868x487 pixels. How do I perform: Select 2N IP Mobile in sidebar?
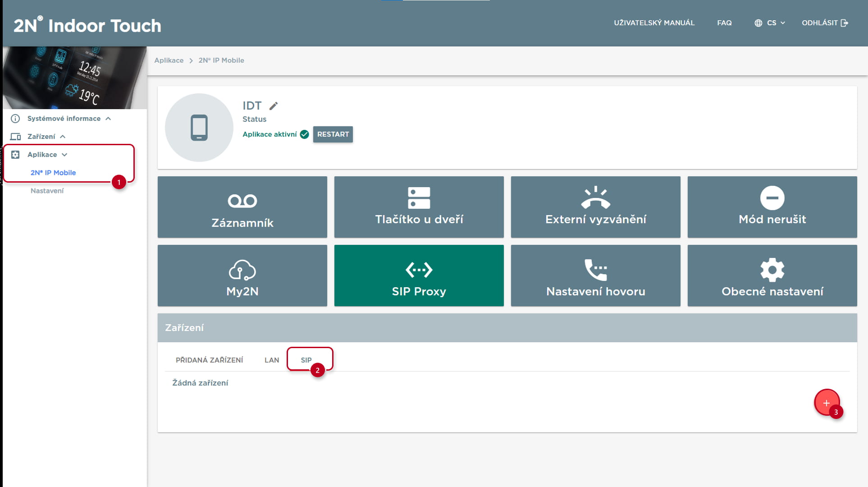53,173
